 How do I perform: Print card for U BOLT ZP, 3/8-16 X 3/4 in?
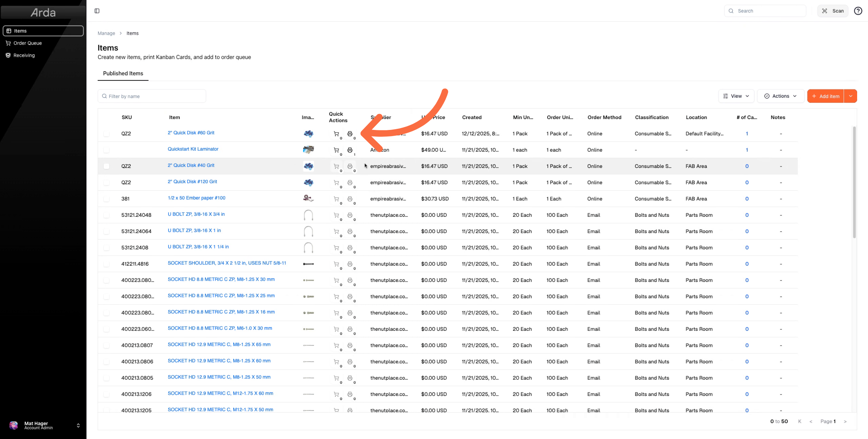pos(350,215)
